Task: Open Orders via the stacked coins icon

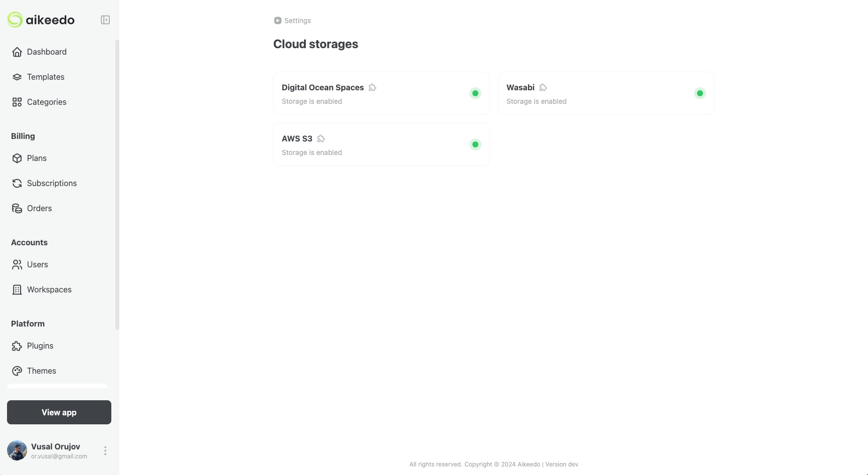Action: point(17,208)
